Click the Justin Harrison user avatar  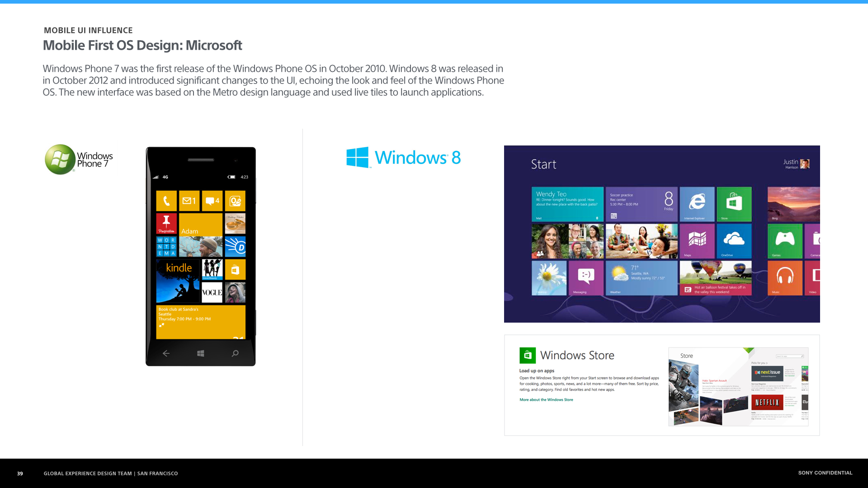pos(805,164)
